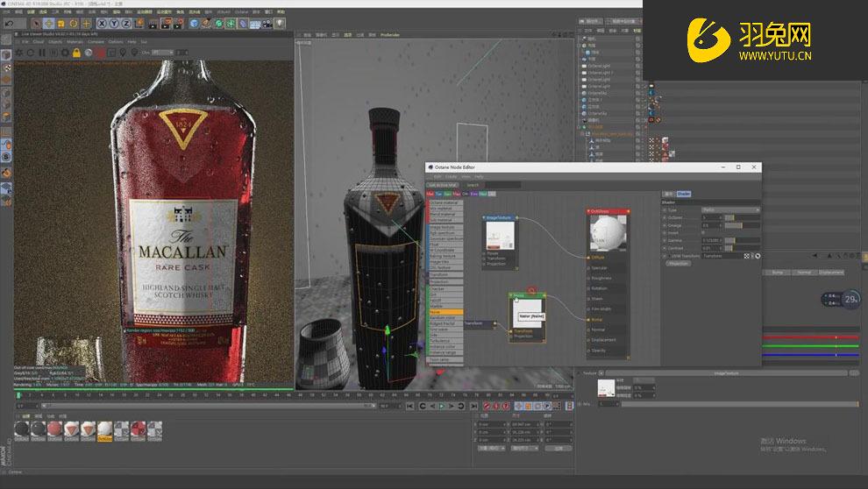Click ImageTexture node thumbnail preview
The width and height of the screenshot is (868, 489).
[x=500, y=235]
